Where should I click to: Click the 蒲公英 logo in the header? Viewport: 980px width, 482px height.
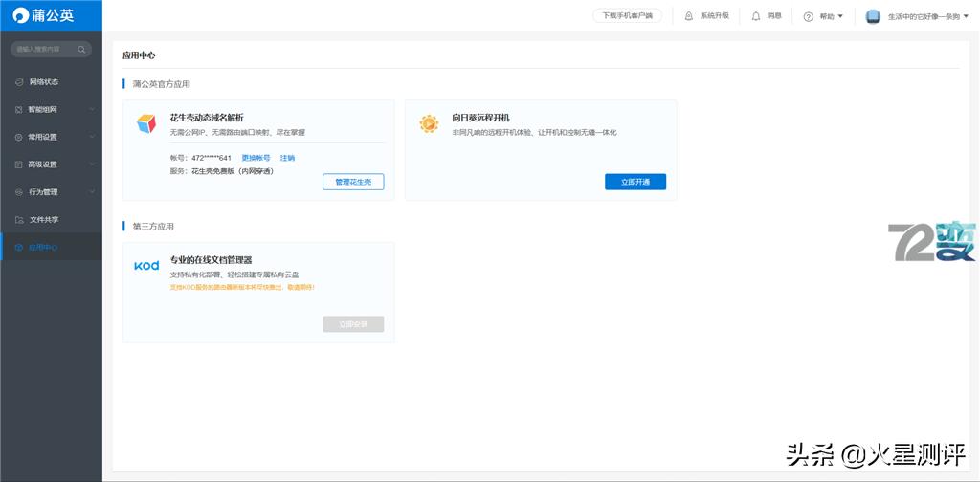tap(44, 15)
